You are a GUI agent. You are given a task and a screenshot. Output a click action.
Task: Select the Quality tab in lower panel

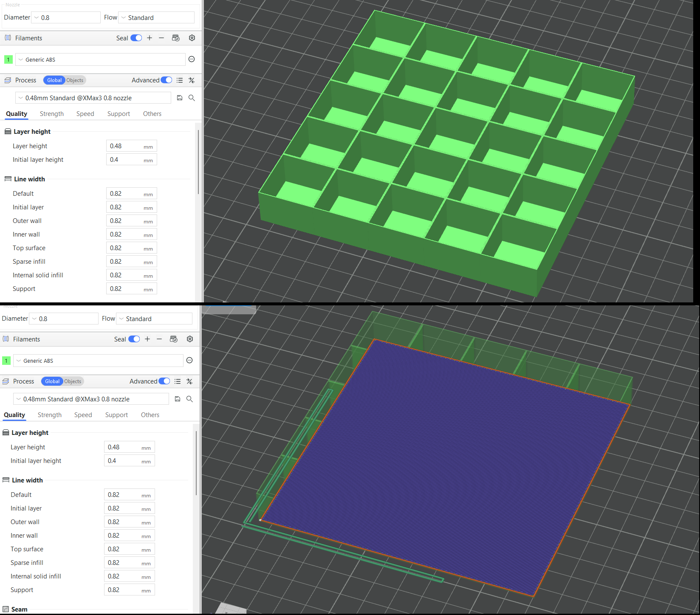[x=14, y=415]
